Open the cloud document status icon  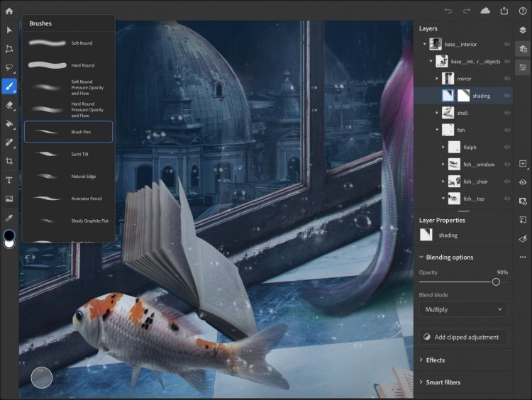(485, 11)
